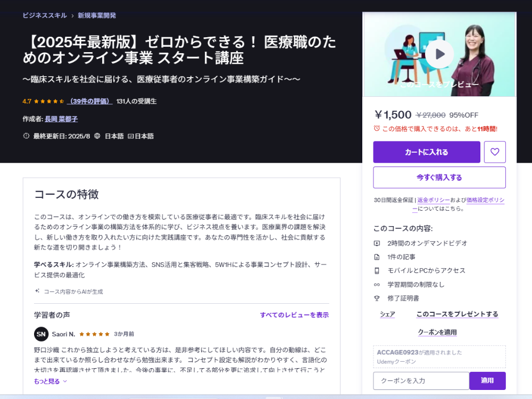Click the mobile device icon beside モバイルとPCからアクセス
The image size is (532, 399).
(x=377, y=270)
